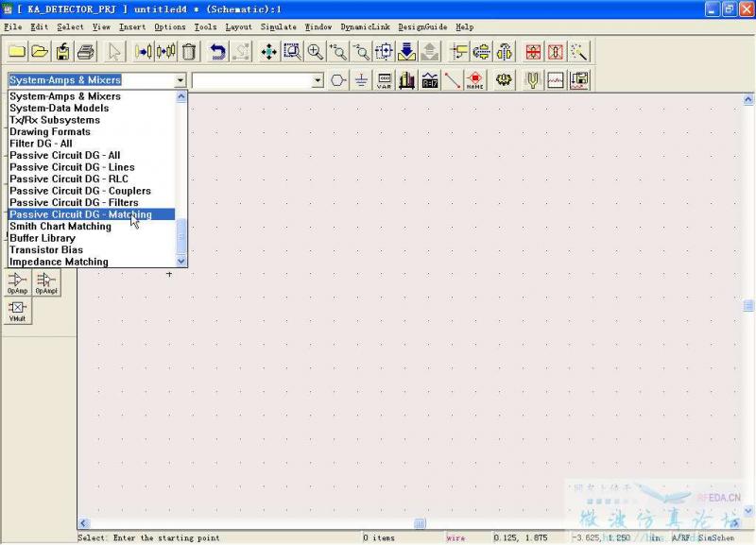Open the DesignGuide menu
The image size is (756, 545).
(422, 27)
